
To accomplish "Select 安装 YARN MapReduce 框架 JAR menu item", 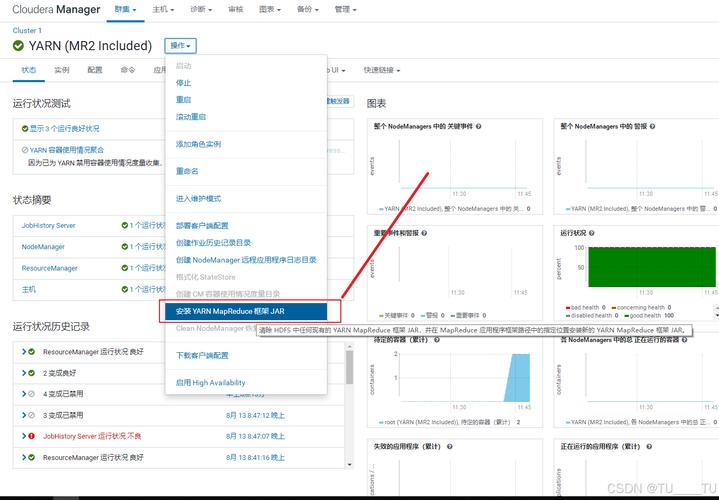I will [246, 311].
